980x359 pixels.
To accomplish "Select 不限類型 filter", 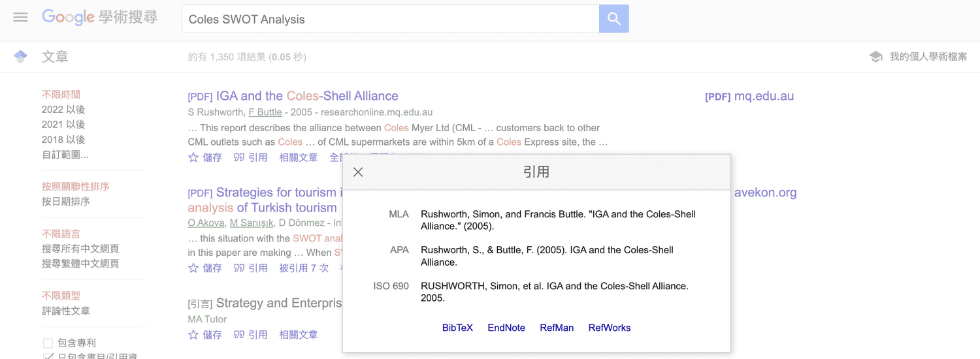I will 61,296.
